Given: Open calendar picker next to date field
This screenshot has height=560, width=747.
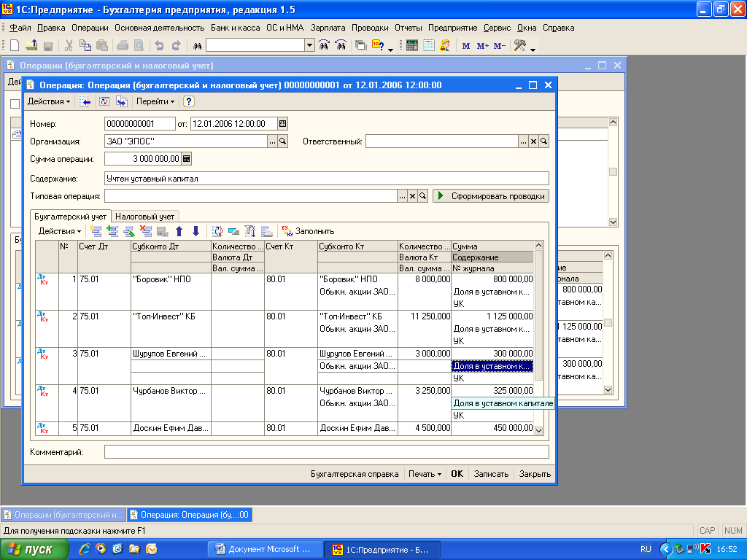Looking at the screenshot, I should [282, 124].
